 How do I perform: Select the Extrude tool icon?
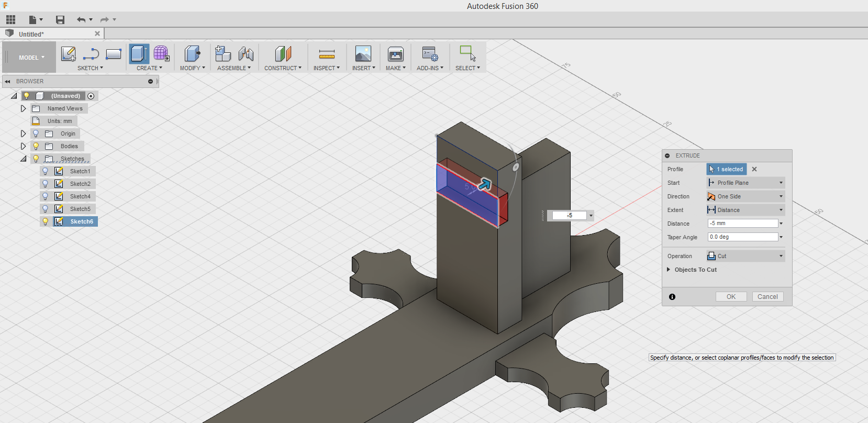coord(139,53)
